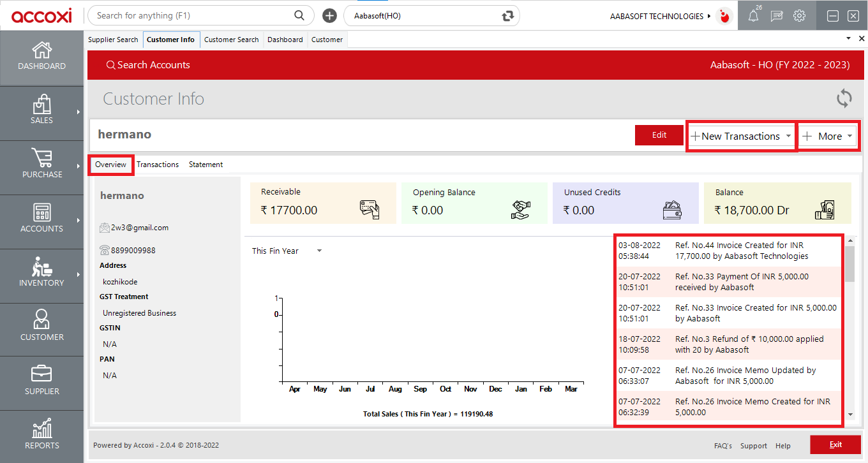Click the red Aabasoft profile logo
The width and height of the screenshot is (868, 463).
[x=724, y=16]
